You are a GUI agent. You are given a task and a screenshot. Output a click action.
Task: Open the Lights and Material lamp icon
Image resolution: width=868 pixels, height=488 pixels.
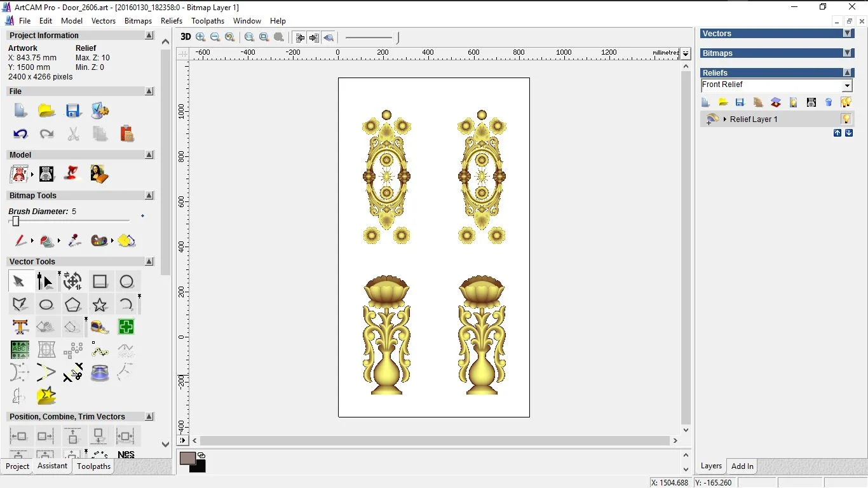73,173
